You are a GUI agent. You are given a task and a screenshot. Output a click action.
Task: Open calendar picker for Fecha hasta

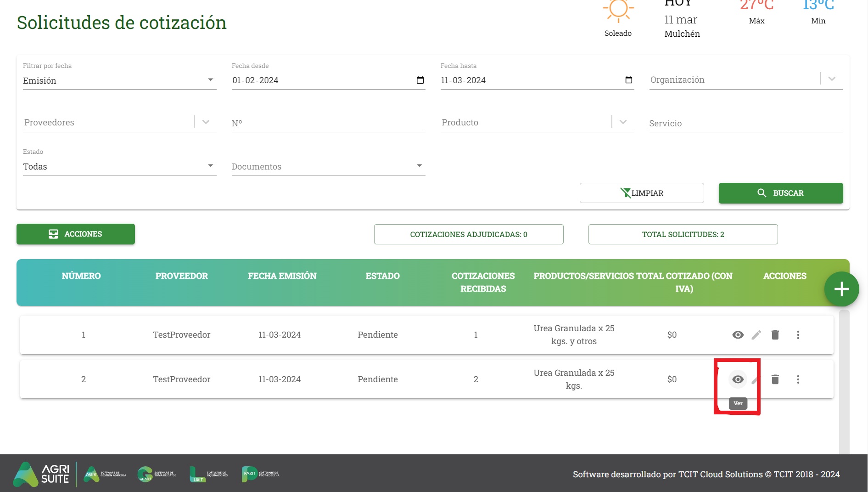coord(629,80)
